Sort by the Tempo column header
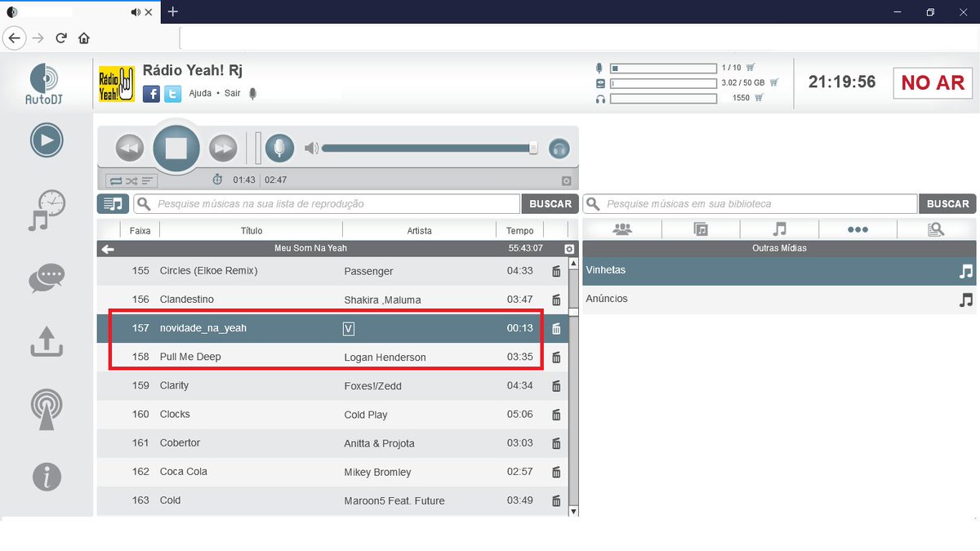Image resolution: width=980 pixels, height=551 pixels. pos(519,231)
